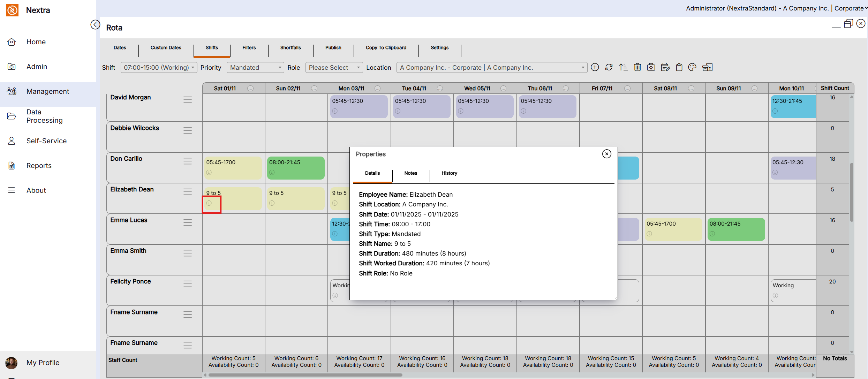
Task: Toggle the Wed 05/11 column selector circle
Action: (x=503, y=89)
